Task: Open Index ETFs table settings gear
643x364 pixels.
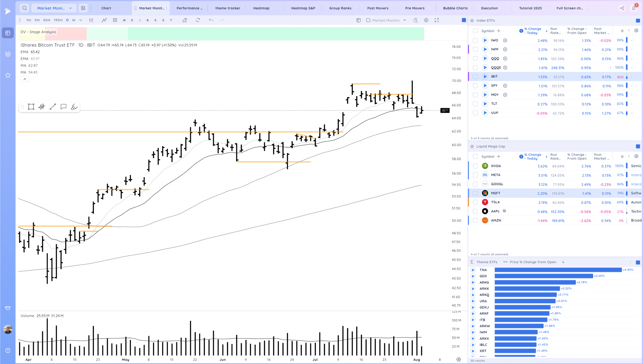Action: (636, 31)
